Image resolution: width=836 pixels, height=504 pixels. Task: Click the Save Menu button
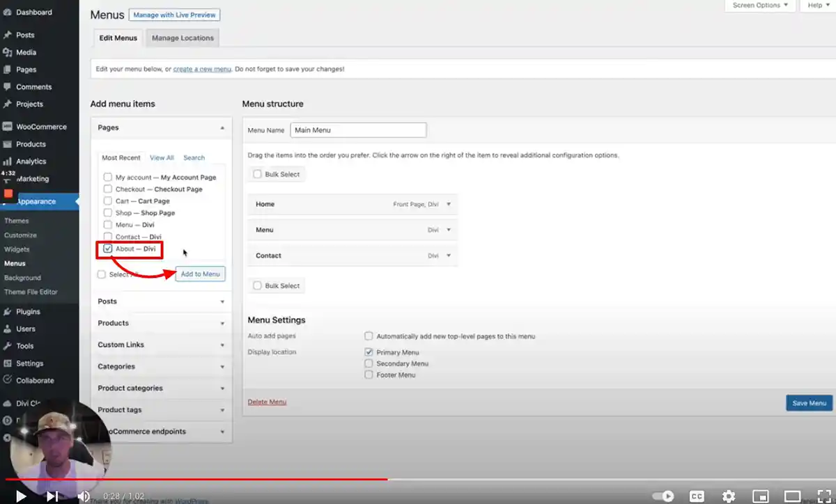[x=809, y=403]
